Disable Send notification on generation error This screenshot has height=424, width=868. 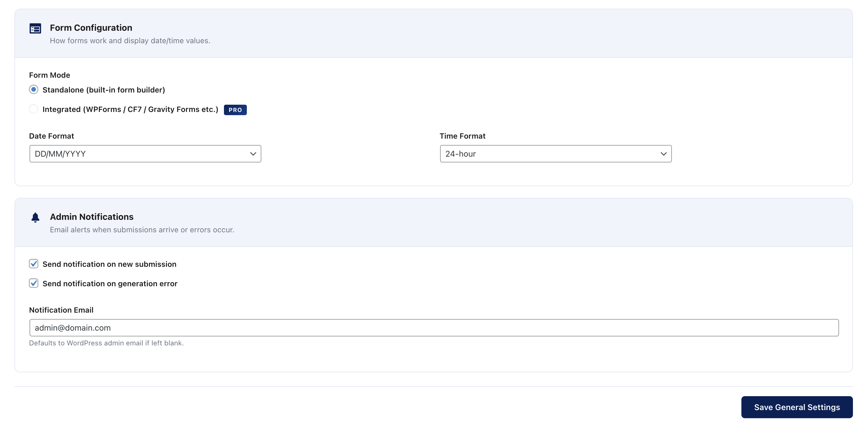pos(33,283)
